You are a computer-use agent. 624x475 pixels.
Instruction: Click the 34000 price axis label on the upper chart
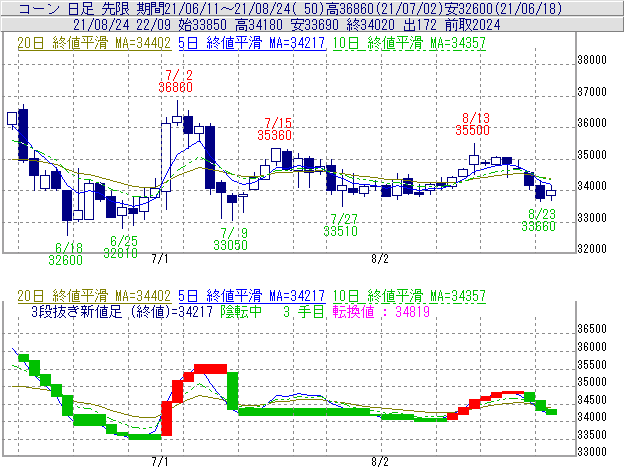click(592, 186)
